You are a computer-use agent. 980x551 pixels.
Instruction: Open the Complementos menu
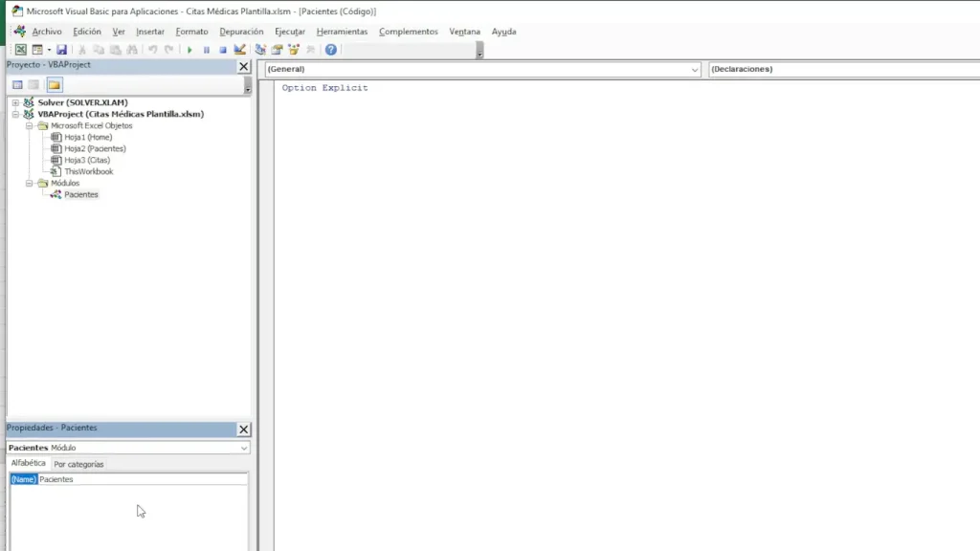[x=408, y=32]
